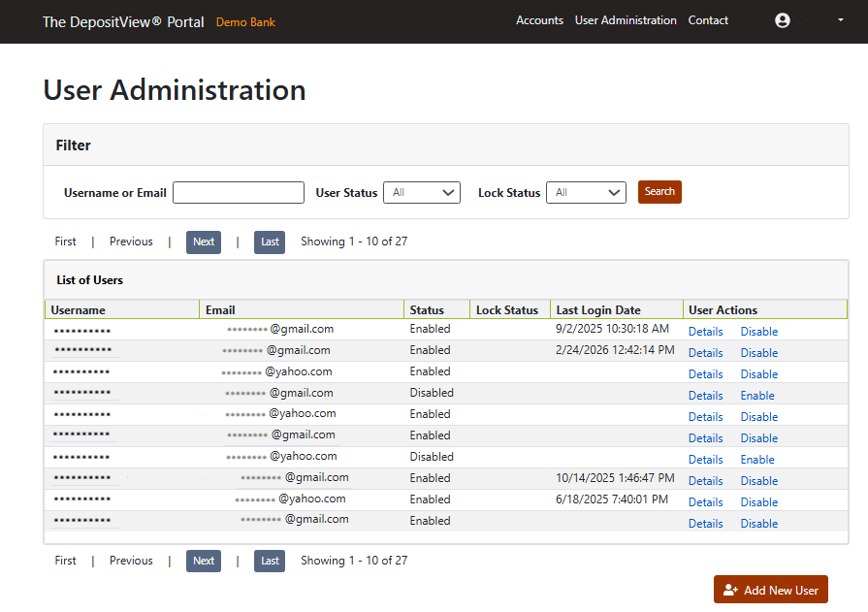Select the 9/2/2025 10:30:18 AM login date
This screenshot has width=868, height=612.
coord(612,329)
